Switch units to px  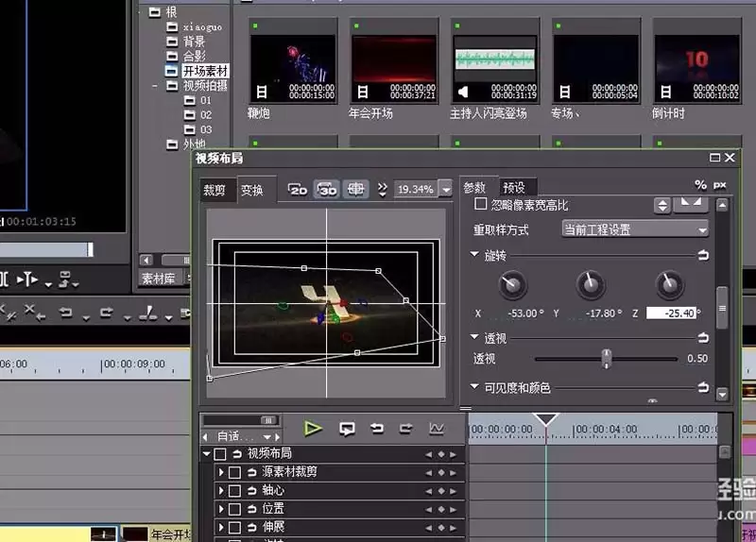pyautogui.click(x=719, y=185)
